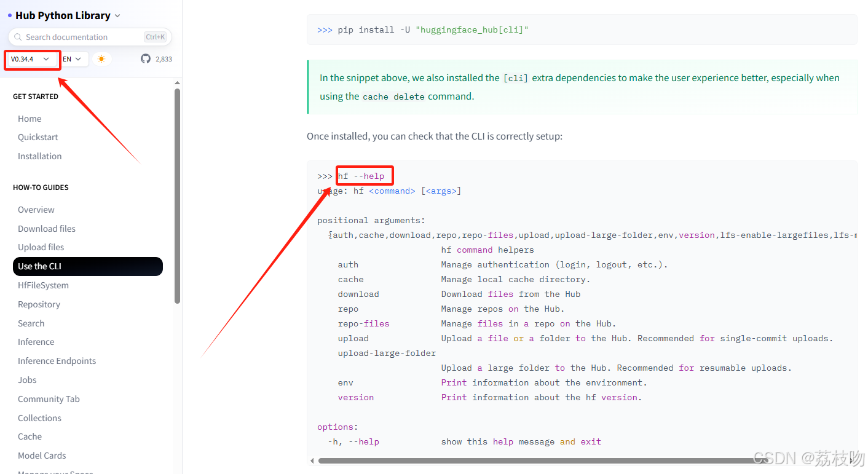Image resolution: width=868 pixels, height=474 pixels.
Task: Open the Repository guide
Action: click(x=39, y=304)
